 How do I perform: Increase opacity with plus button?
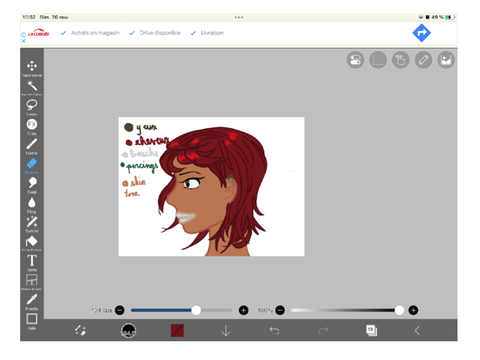coord(413,310)
